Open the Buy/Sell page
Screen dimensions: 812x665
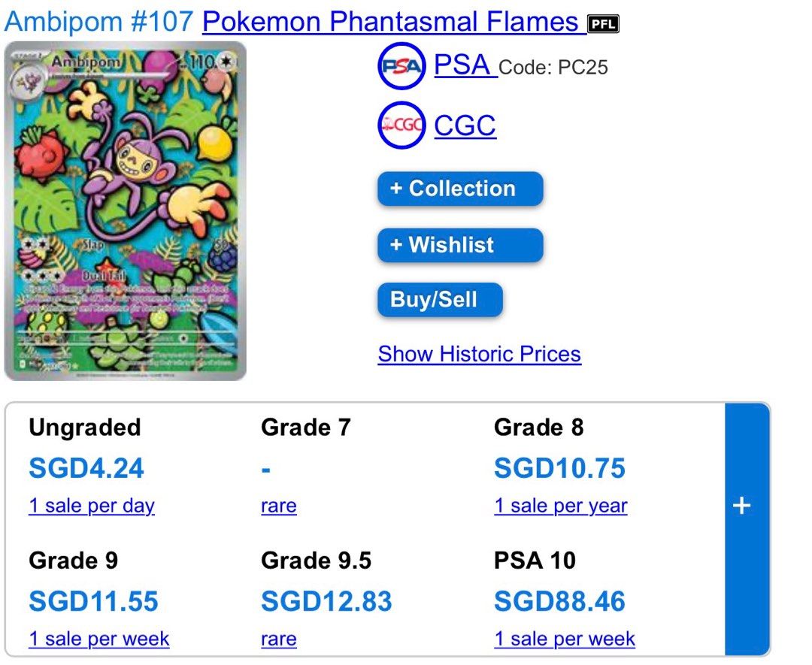[x=439, y=300]
